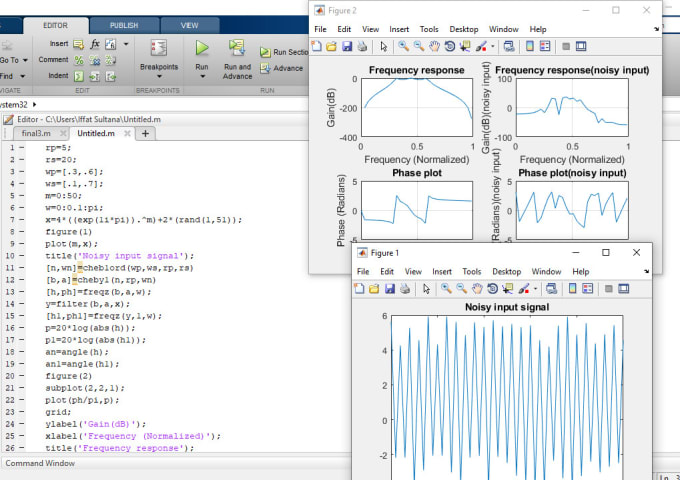Image resolution: width=680 pixels, height=480 pixels.
Task: Open Insert menu in Figure 1
Action: click(x=442, y=271)
